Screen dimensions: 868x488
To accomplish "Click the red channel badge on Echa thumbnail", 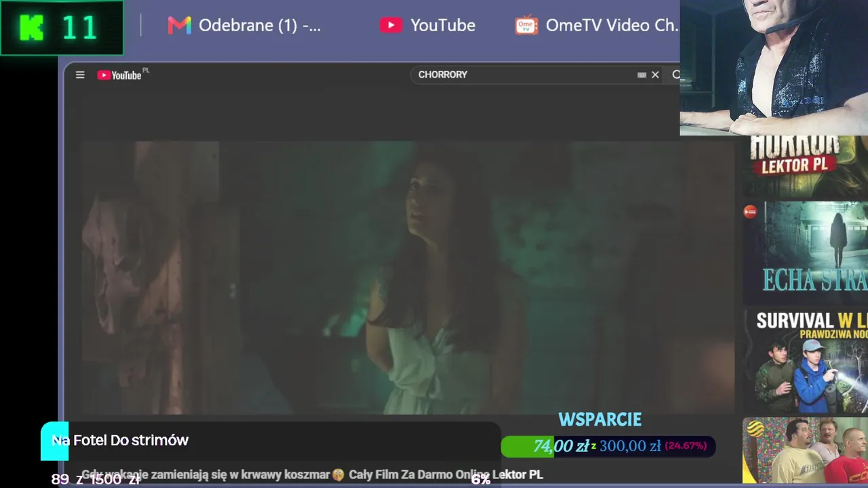I will (750, 212).
